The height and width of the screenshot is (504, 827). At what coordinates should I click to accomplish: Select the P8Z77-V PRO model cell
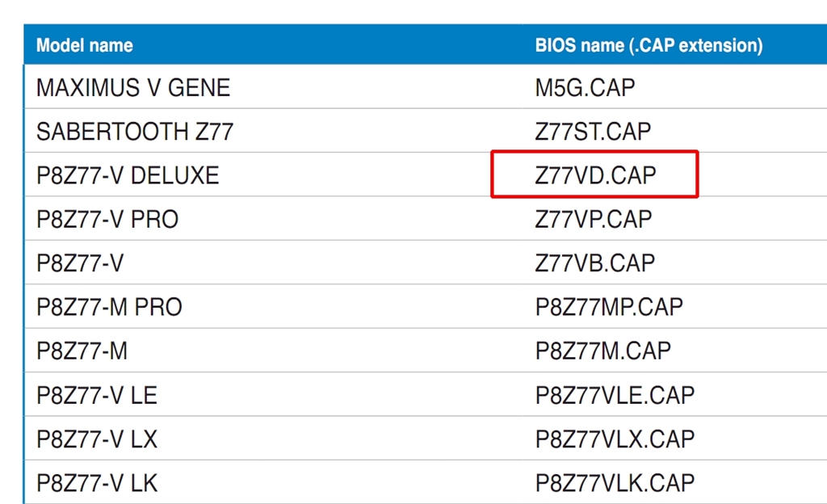107,219
